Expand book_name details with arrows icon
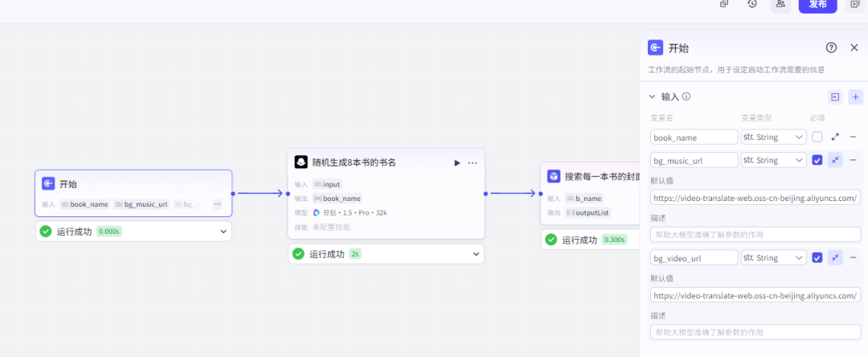 835,137
